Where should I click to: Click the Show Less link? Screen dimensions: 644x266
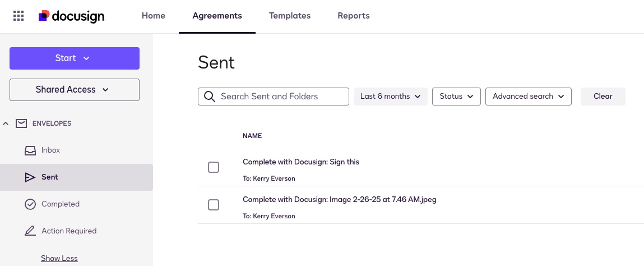coord(59,259)
